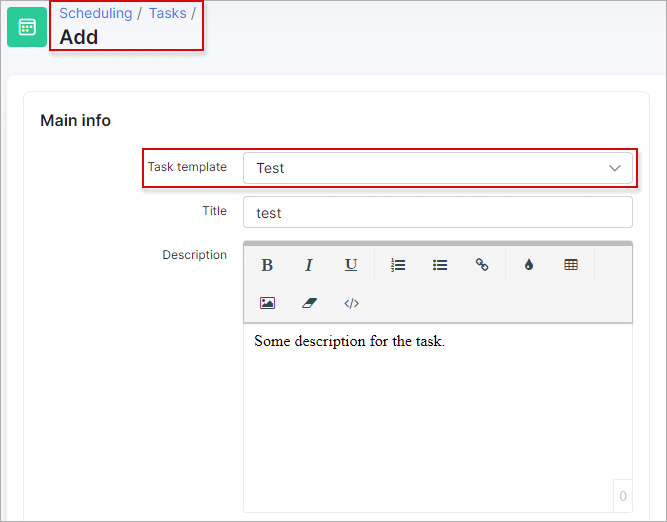667x522 pixels.
Task: Click the green Scheduling calendar icon
Action: pyautogui.click(x=27, y=27)
